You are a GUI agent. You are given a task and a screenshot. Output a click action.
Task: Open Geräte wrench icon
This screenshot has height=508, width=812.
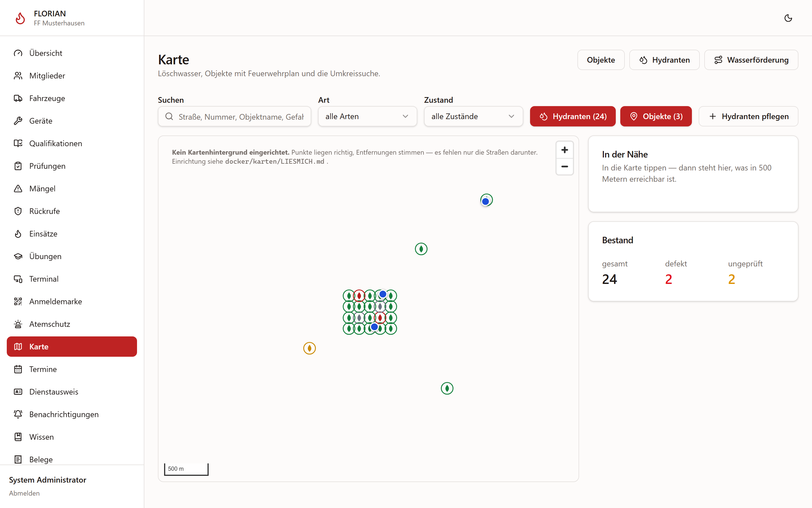(x=18, y=121)
